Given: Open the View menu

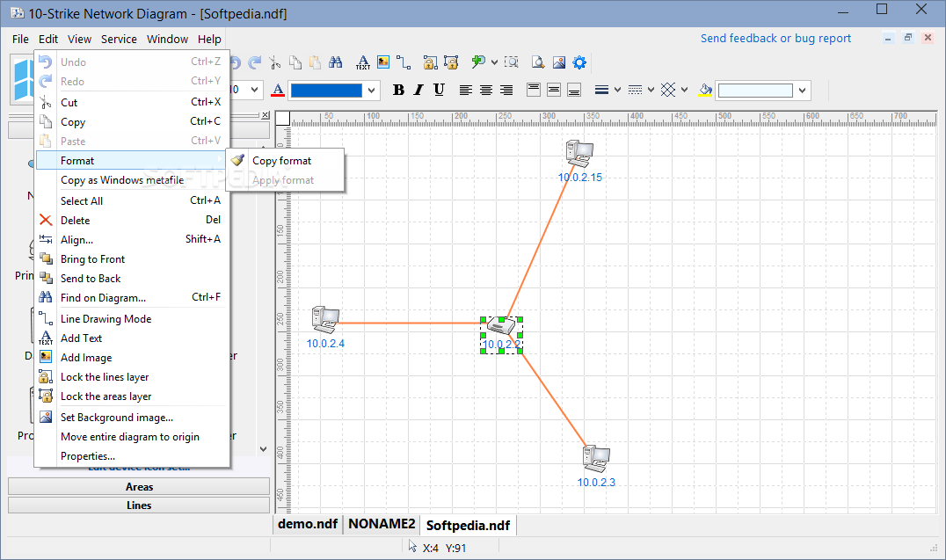Looking at the screenshot, I should coord(79,40).
